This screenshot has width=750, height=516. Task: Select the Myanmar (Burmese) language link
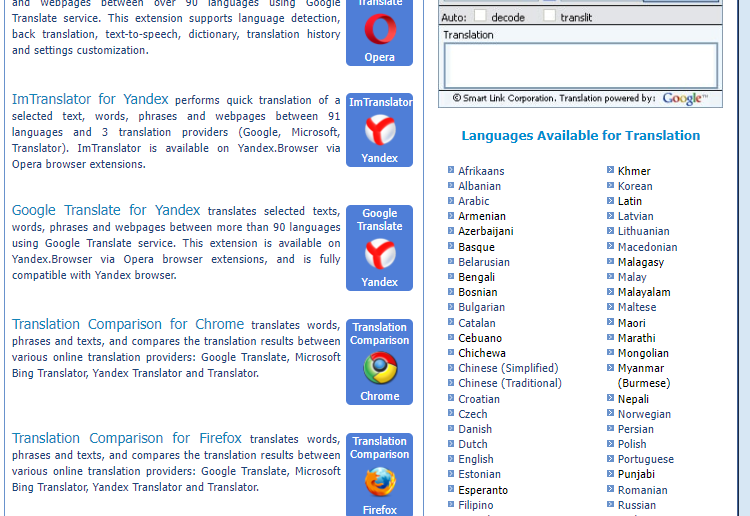643,376
